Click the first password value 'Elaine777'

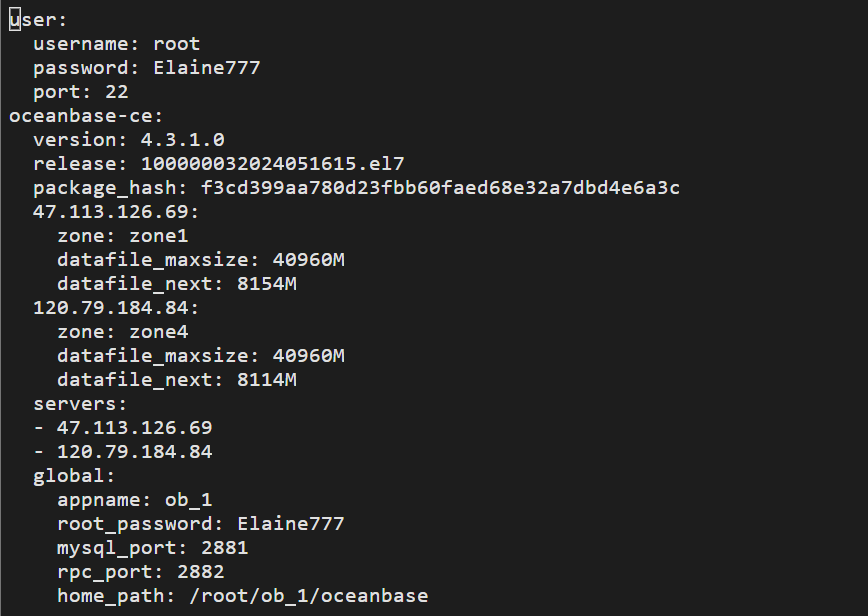[206, 68]
